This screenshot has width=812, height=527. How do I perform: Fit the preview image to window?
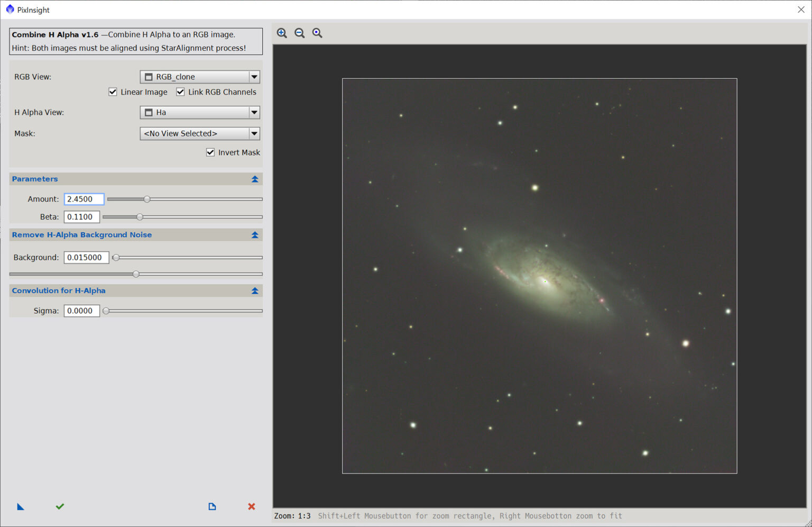[x=317, y=33]
